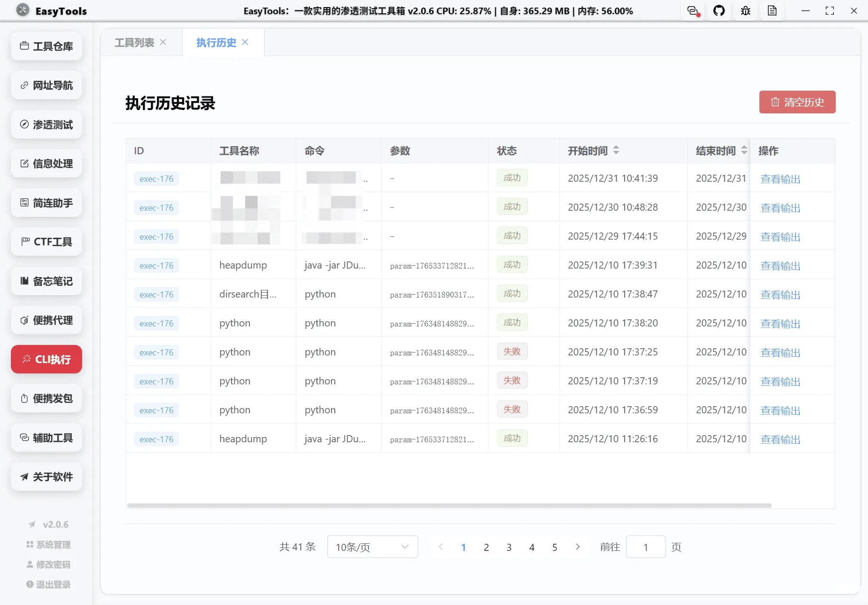The height and width of the screenshot is (605, 868).
Task: Open the 便携代理 proxy tool
Action: pyautogui.click(x=46, y=320)
